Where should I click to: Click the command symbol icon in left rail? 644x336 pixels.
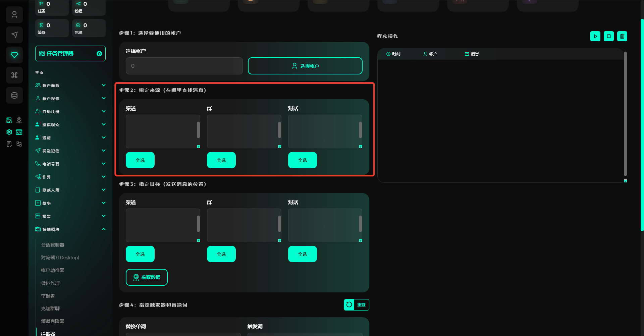(x=14, y=75)
